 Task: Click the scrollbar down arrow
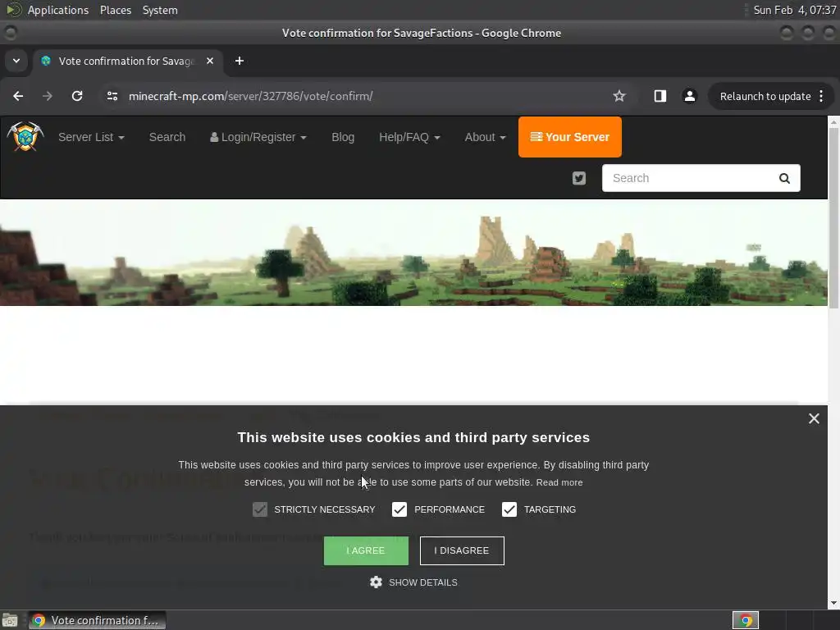click(x=833, y=604)
